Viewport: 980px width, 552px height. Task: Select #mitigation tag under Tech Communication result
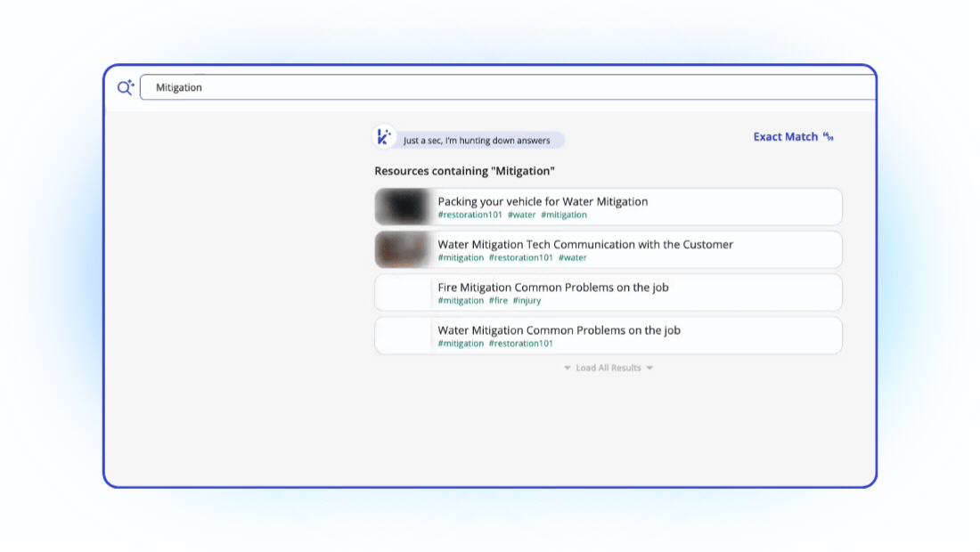pyautogui.click(x=461, y=258)
